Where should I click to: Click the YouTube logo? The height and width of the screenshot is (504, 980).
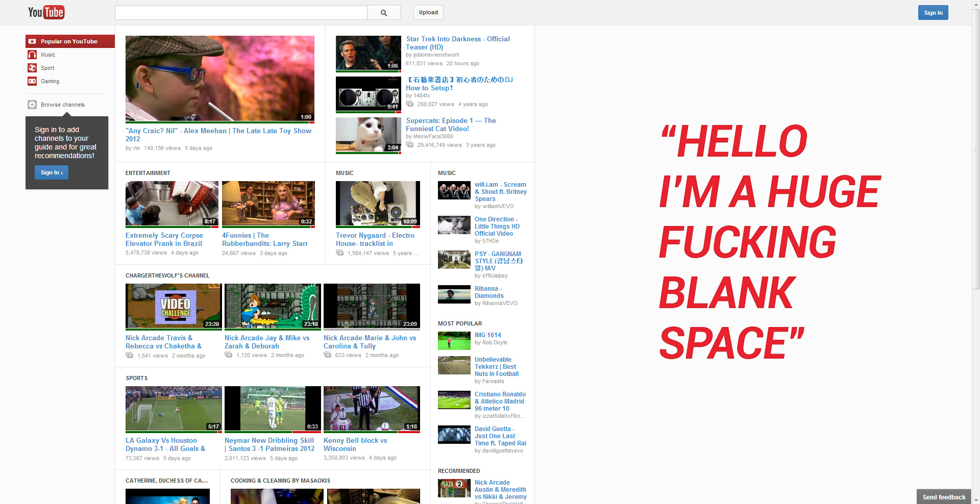click(x=46, y=12)
